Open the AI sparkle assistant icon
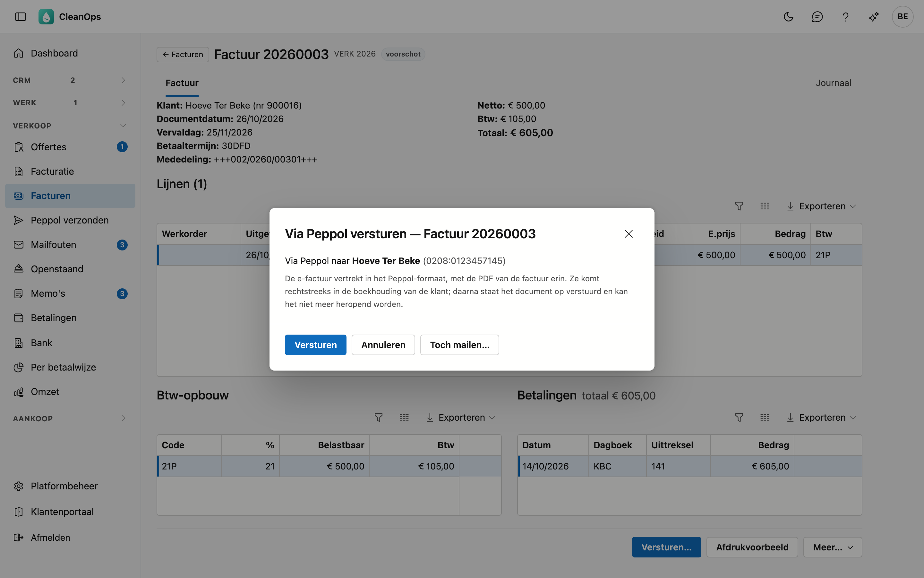The height and width of the screenshot is (578, 924). tap(874, 16)
